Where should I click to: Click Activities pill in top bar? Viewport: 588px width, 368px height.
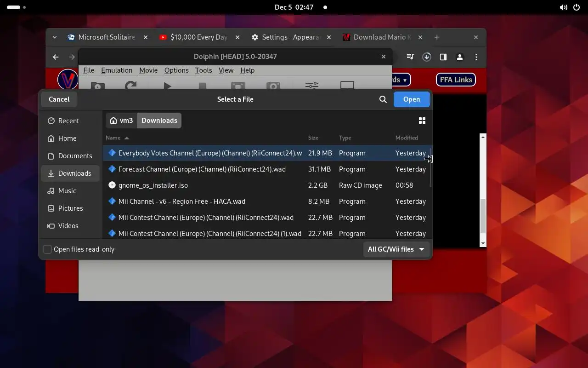click(17, 7)
